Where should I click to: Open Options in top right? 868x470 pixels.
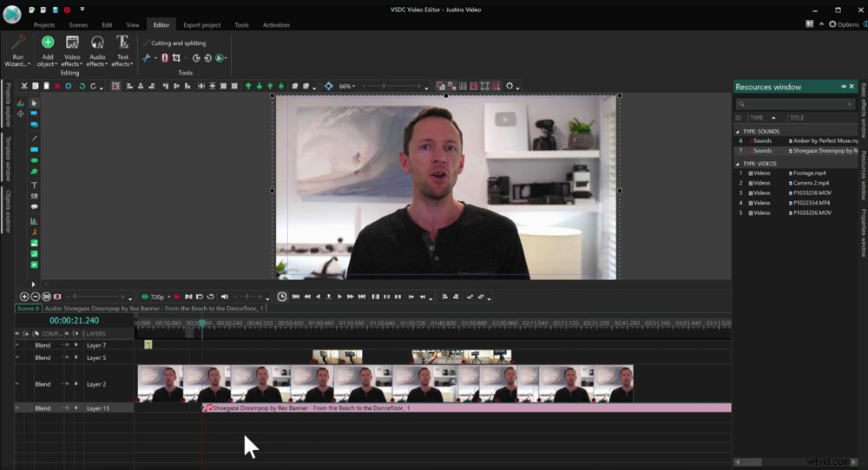click(843, 24)
